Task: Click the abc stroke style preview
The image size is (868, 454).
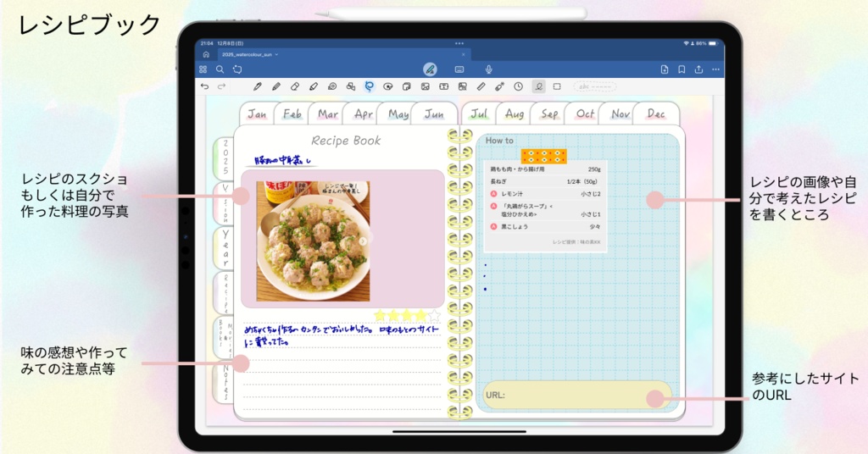Action: pyautogui.click(x=594, y=86)
